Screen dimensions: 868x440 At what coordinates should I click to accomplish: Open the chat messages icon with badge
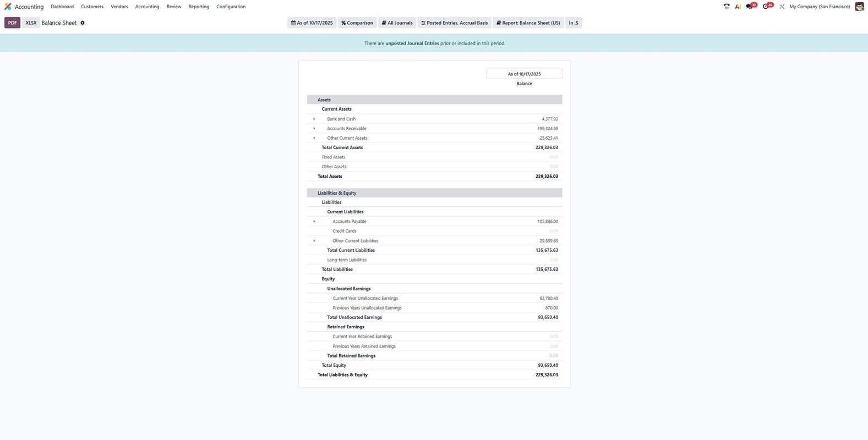point(750,7)
